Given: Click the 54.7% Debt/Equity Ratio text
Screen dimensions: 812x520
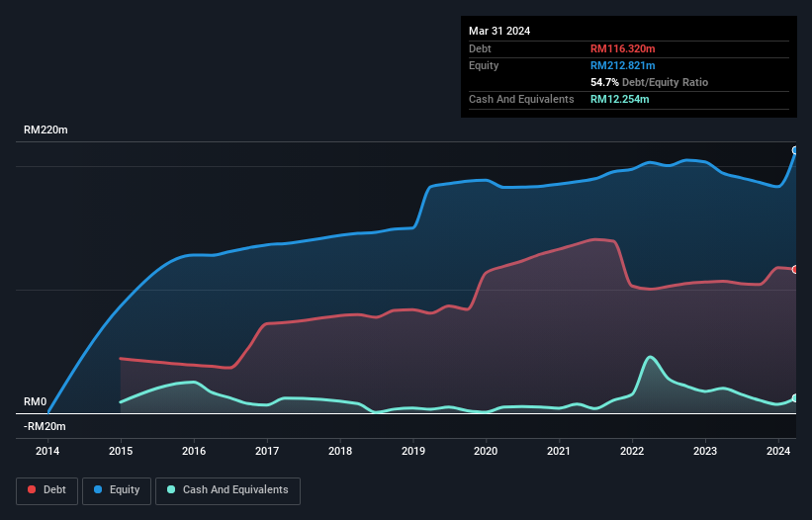Looking at the screenshot, I should 650,82.
